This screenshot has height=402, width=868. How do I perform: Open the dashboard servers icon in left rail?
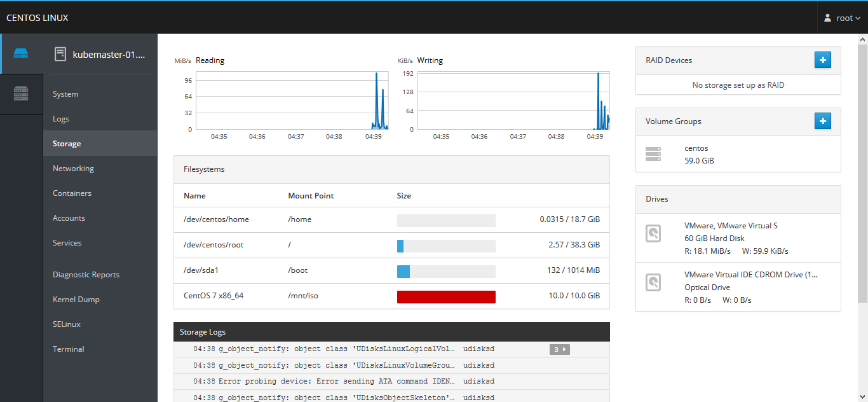pos(21,94)
